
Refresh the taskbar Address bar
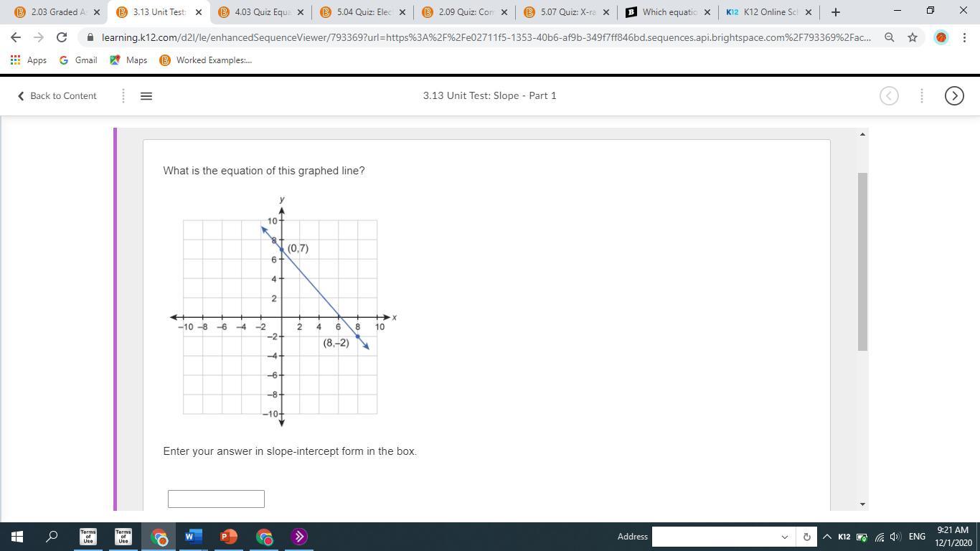tap(806, 537)
